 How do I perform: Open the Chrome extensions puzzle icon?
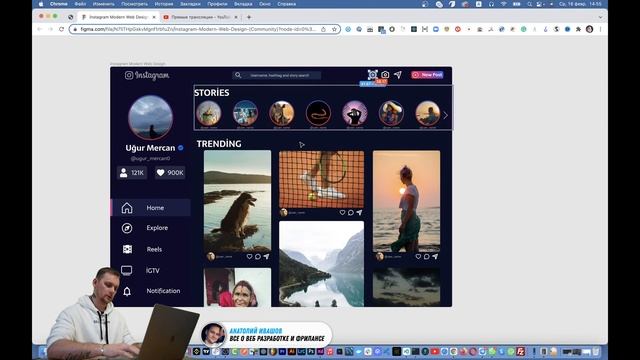tap(578, 29)
